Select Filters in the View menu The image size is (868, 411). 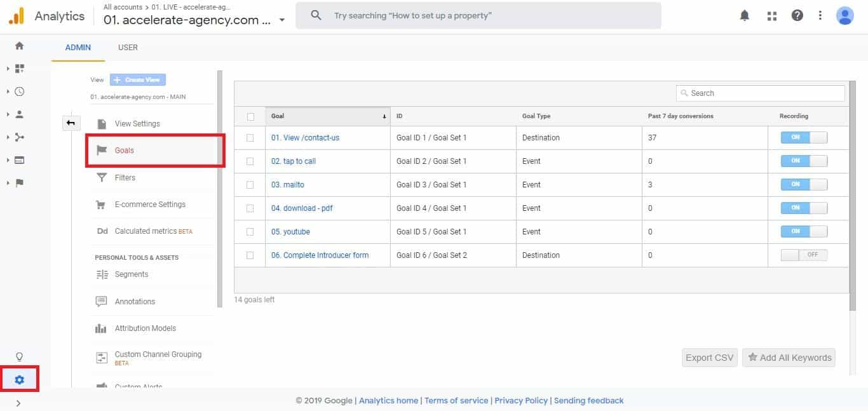coord(125,178)
